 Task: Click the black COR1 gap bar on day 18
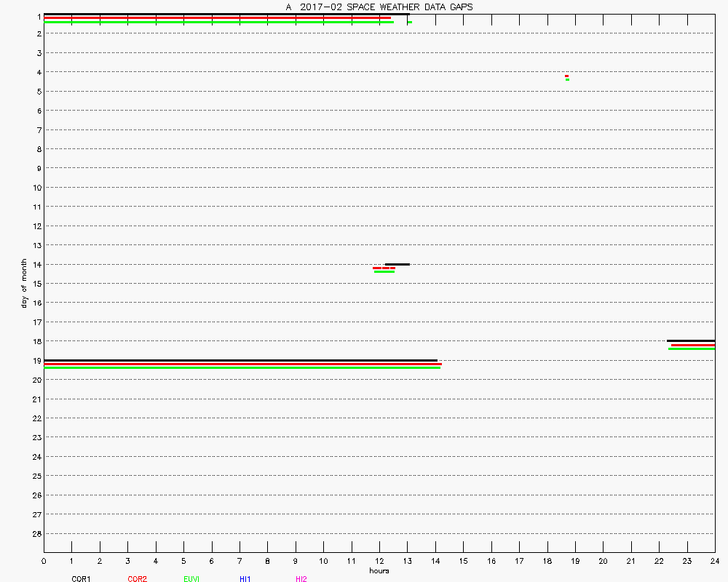[x=691, y=340]
